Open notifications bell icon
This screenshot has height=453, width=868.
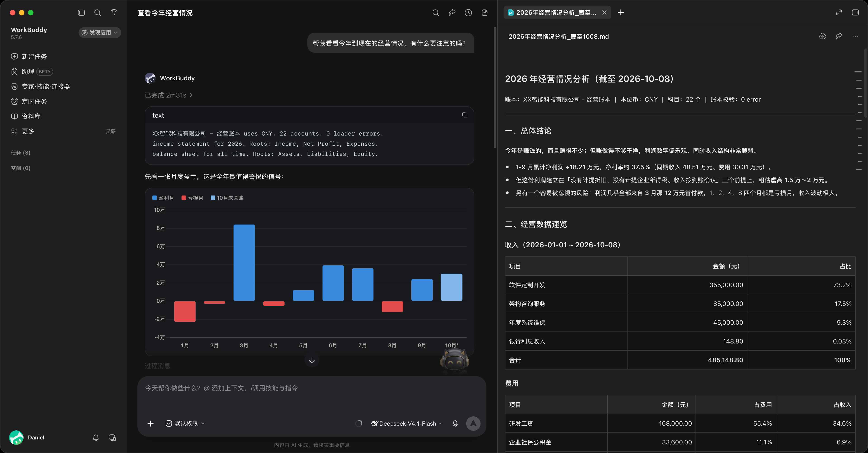pos(96,437)
